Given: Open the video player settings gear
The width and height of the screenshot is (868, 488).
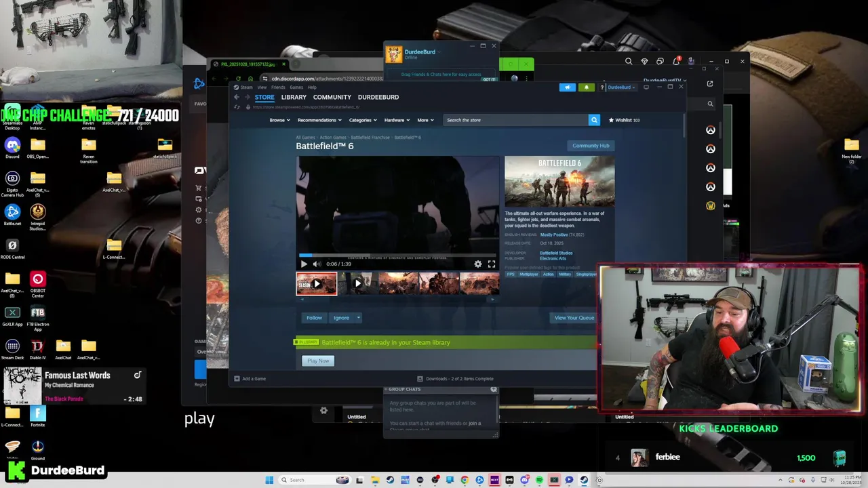Looking at the screenshot, I should (x=478, y=264).
